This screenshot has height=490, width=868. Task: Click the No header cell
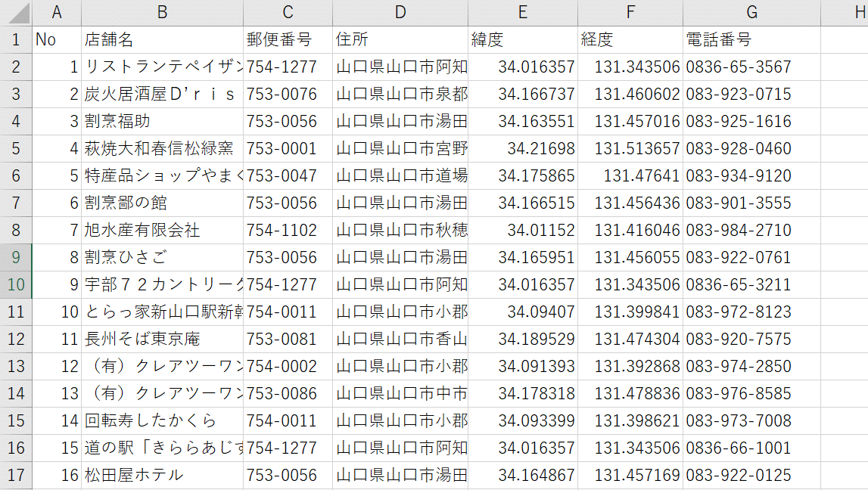click(x=57, y=40)
